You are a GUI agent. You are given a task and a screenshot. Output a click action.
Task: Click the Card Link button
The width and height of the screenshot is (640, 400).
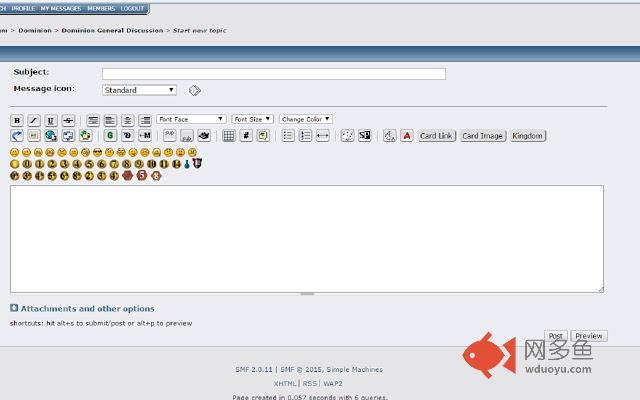[x=436, y=136]
